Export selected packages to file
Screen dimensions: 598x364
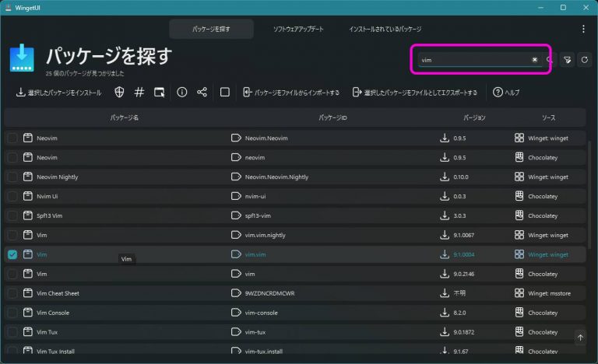(415, 93)
